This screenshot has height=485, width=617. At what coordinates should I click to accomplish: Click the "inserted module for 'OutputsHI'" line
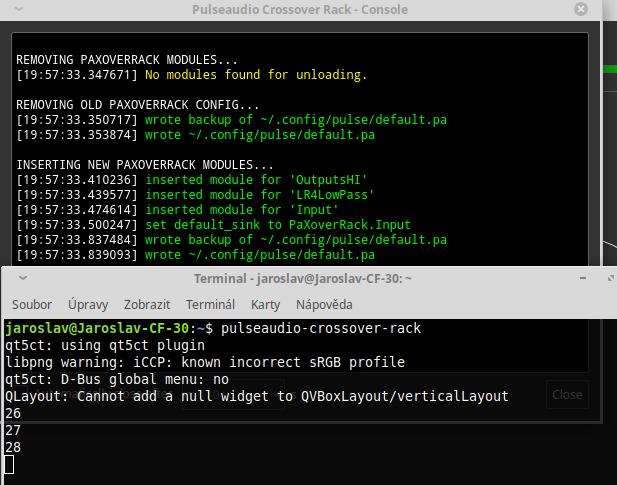coord(192,180)
